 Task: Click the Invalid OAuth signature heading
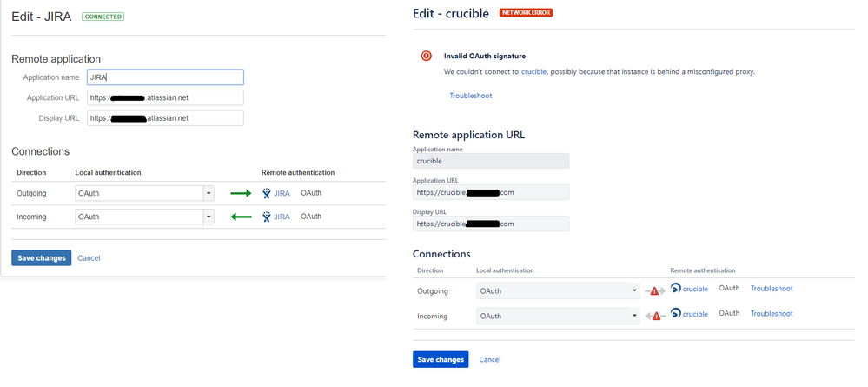pos(485,56)
